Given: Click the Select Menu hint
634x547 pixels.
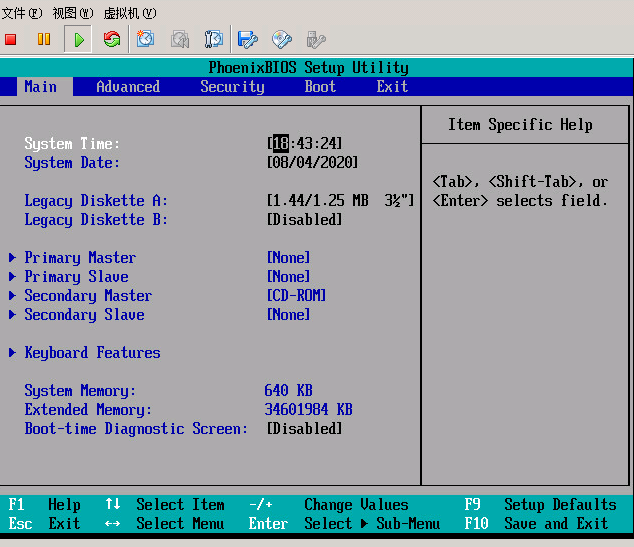Looking at the screenshot, I should [180, 524].
